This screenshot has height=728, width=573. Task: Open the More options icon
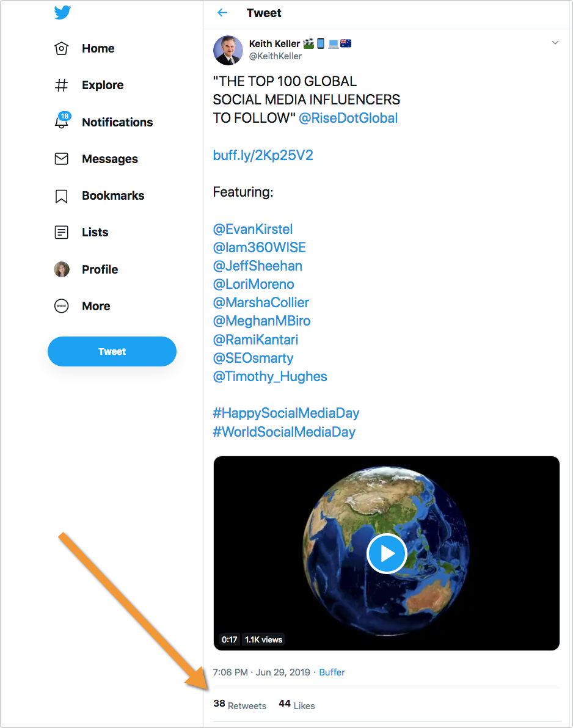tap(61, 305)
